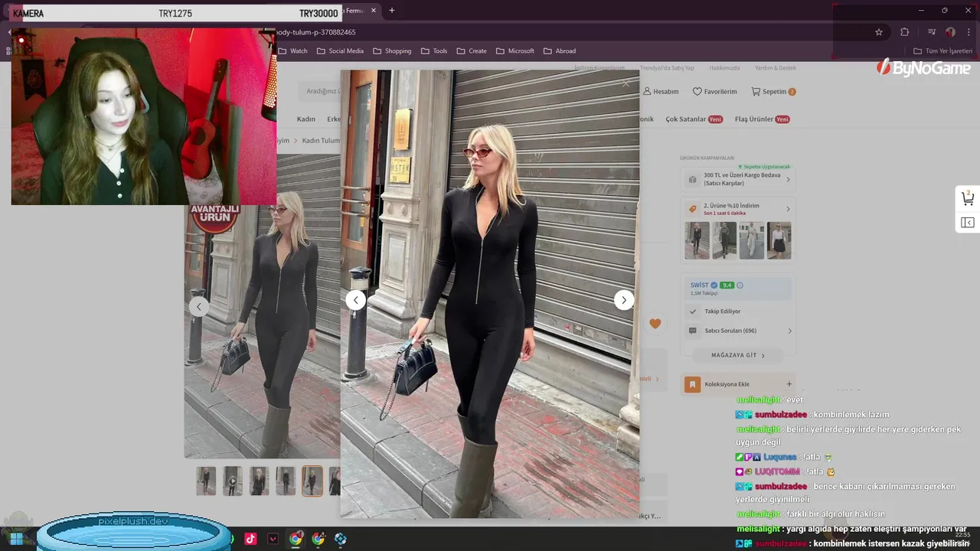Screen dimensions: 980x551
Task: Open SWİST seller name link
Action: tap(699, 285)
